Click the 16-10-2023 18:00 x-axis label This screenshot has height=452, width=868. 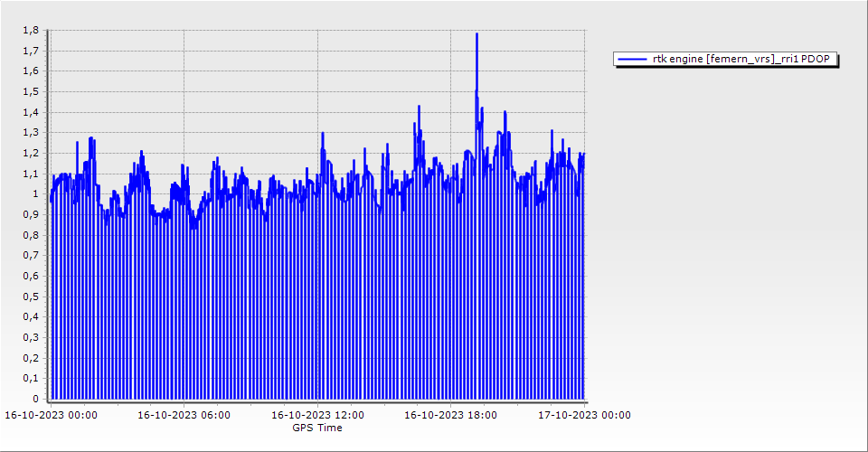450,416
